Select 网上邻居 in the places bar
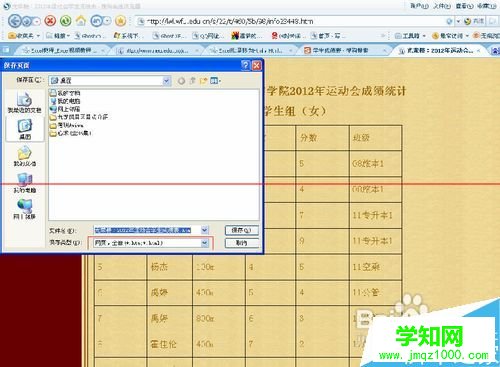The height and width of the screenshot is (367, 500). (x=25, y=209)
